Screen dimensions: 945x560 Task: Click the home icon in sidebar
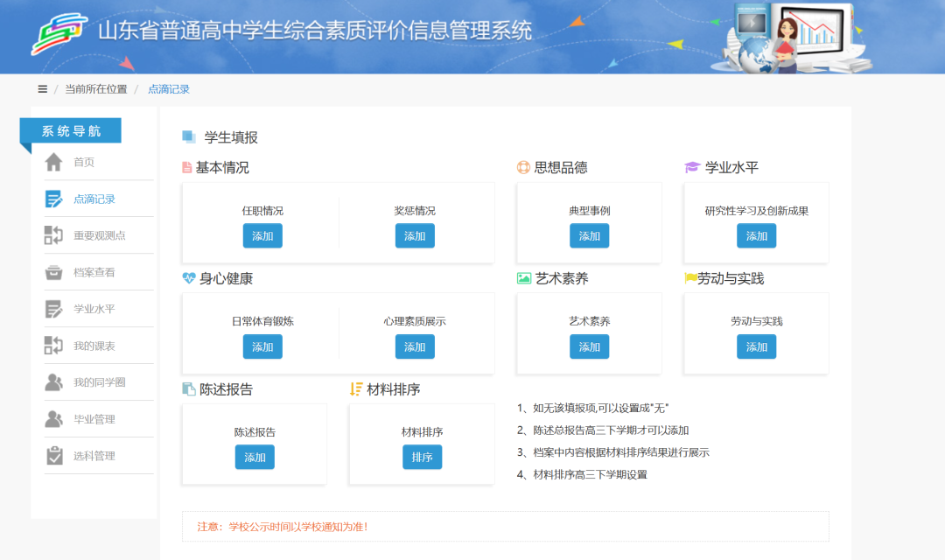[x=54, y=162]
